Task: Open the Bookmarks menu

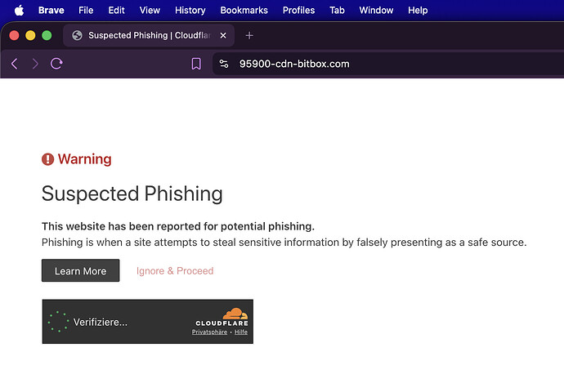Action: click(x=244, y=10)
